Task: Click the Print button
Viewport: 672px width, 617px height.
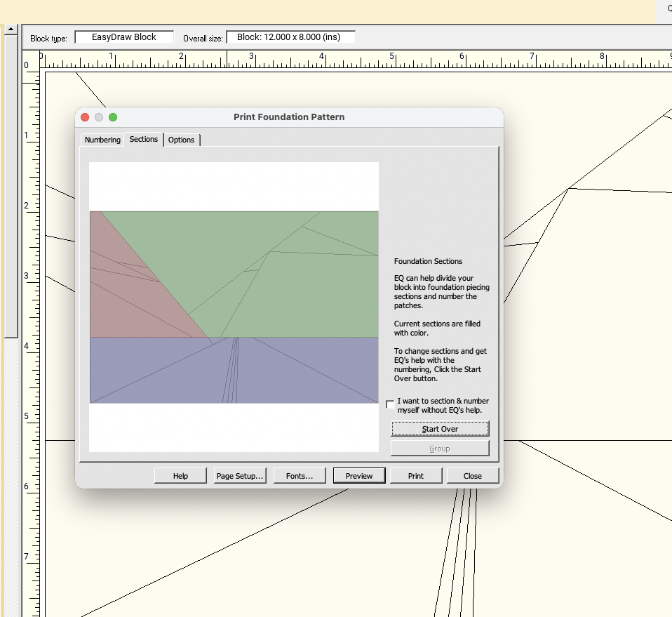Action: coord(416,476)
